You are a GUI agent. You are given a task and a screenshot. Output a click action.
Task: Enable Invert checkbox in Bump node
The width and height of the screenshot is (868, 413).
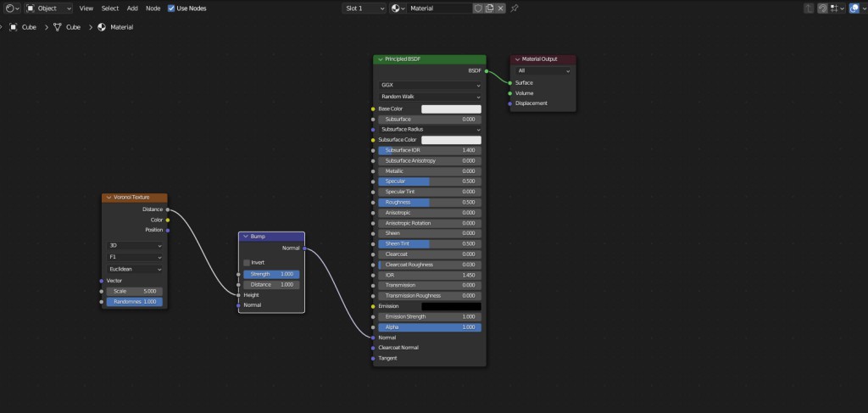(x=247, y=263)
